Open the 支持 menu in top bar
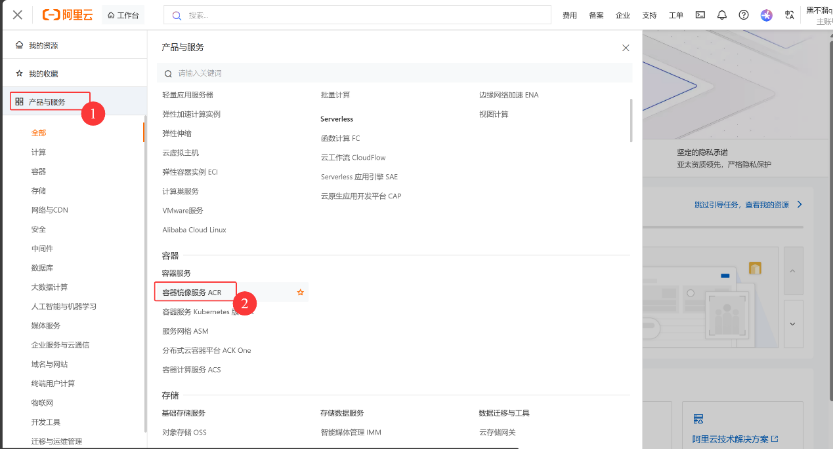Screen dimensions: 833x449 click(x=649, y=15)
